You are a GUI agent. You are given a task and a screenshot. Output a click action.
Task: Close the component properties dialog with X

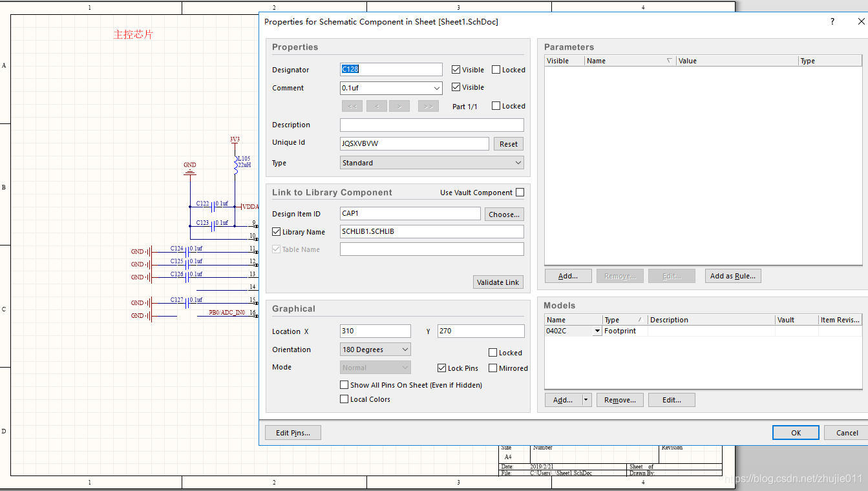tap(860, 21)
